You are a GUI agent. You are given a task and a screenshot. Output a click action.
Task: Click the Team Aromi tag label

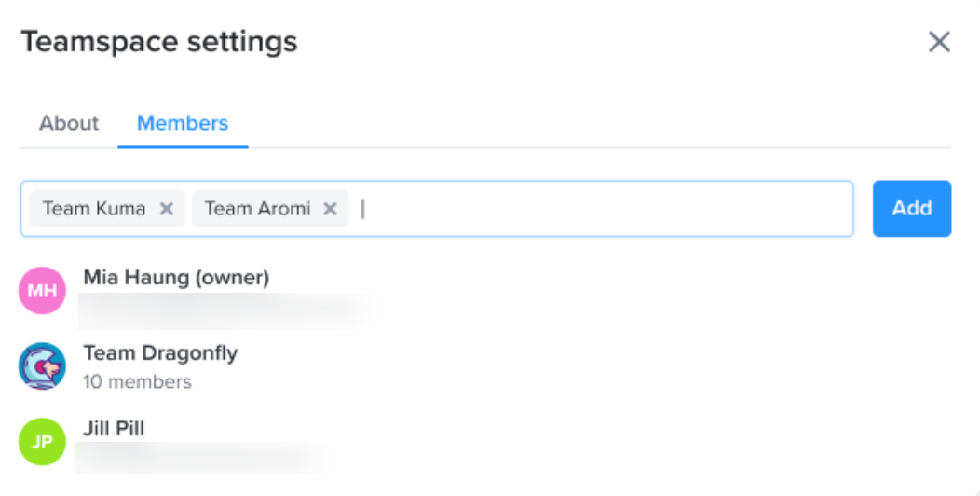[257, 208]
